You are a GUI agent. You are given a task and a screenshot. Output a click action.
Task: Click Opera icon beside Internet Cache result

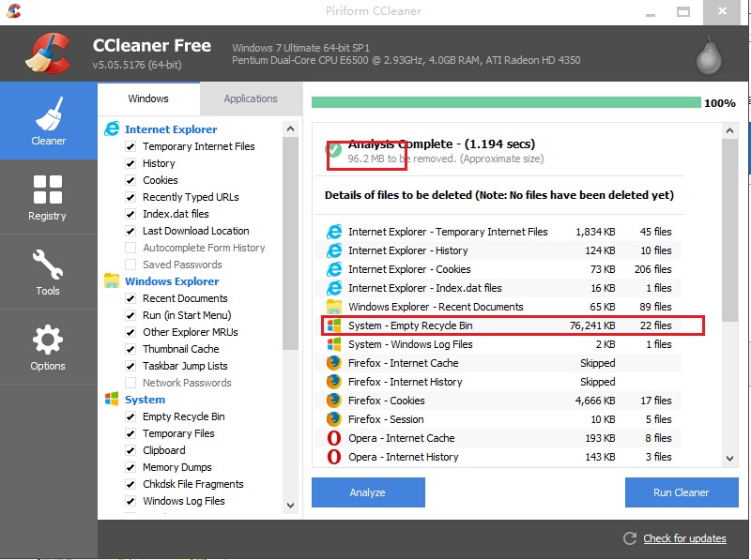tap(334, 438)
